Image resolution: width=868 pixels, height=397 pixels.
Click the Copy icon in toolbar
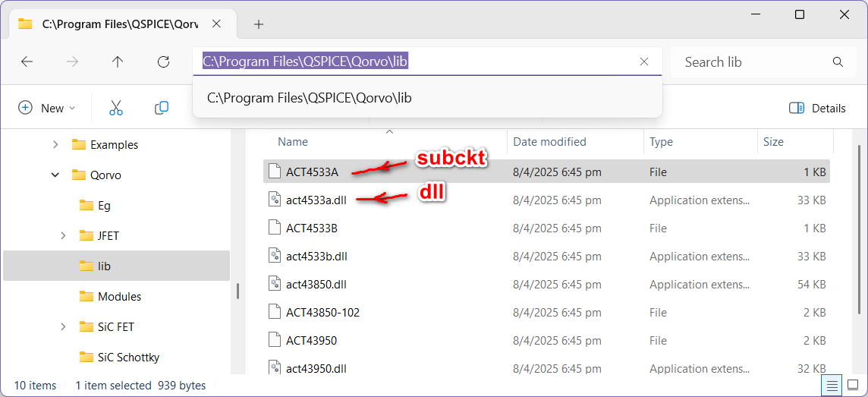click(161, 108)
